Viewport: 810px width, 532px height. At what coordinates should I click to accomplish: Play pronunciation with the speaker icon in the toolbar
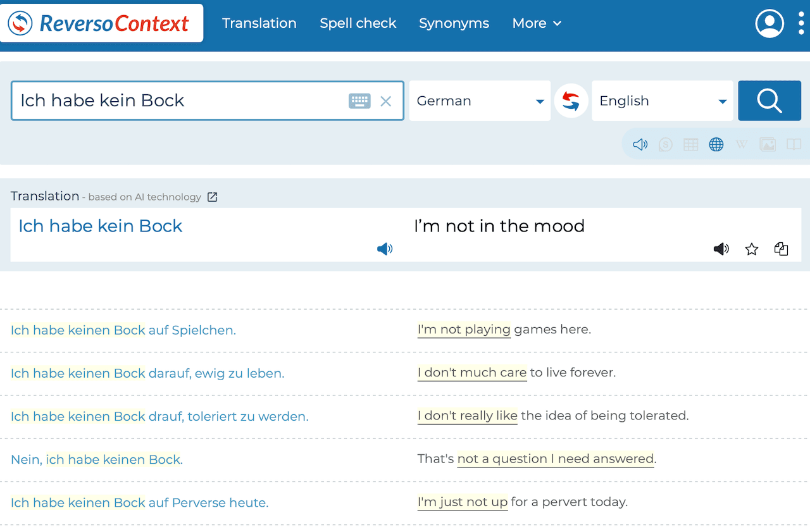640,144
